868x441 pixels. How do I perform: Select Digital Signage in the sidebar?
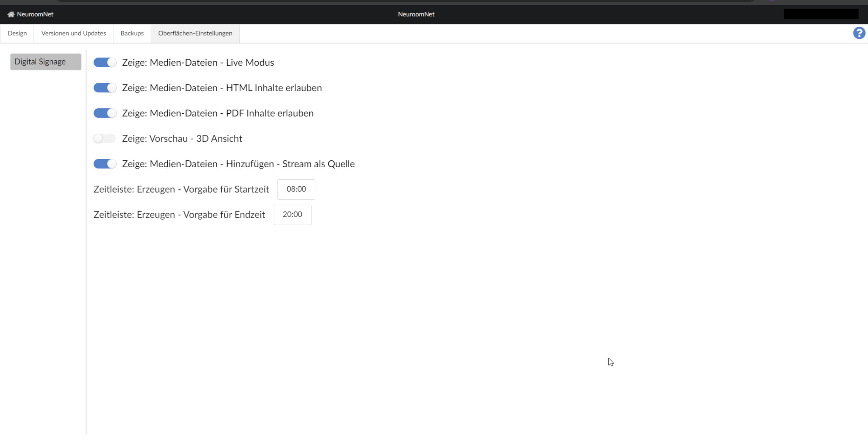coord(46,62)
